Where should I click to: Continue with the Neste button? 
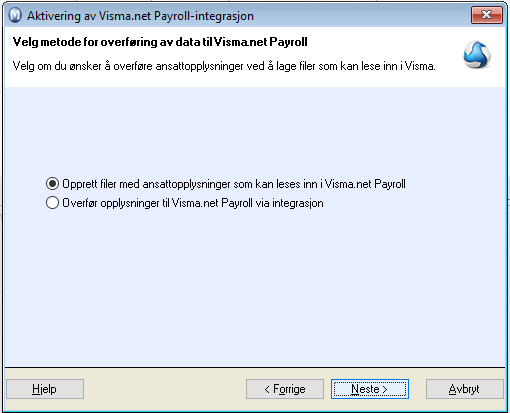[370, 389]
